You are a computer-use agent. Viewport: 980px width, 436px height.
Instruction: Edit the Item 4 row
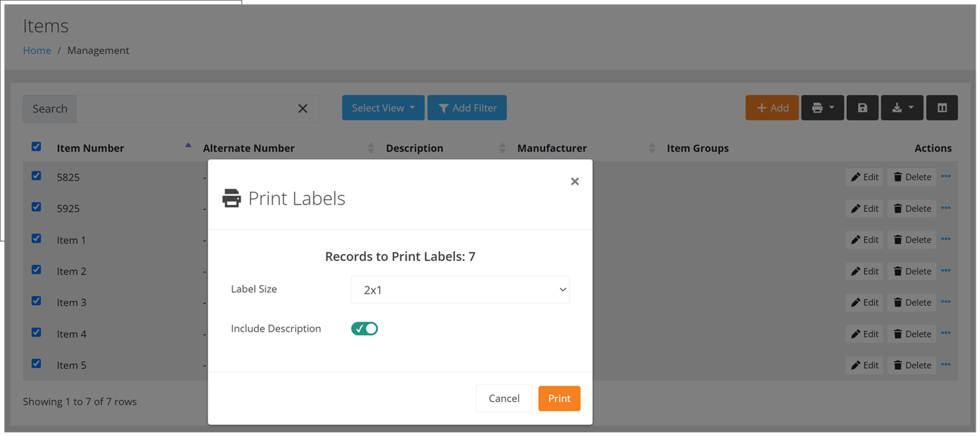click(x=864, y=334)
